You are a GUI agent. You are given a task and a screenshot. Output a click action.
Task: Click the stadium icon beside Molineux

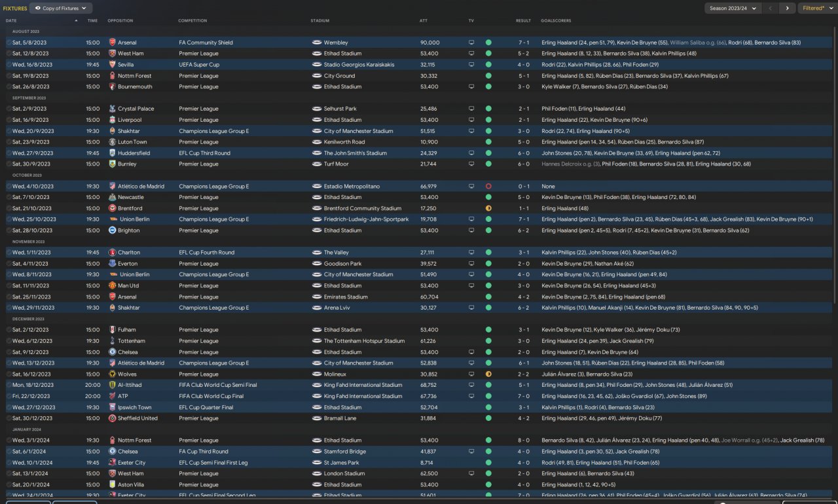(316, 374)
